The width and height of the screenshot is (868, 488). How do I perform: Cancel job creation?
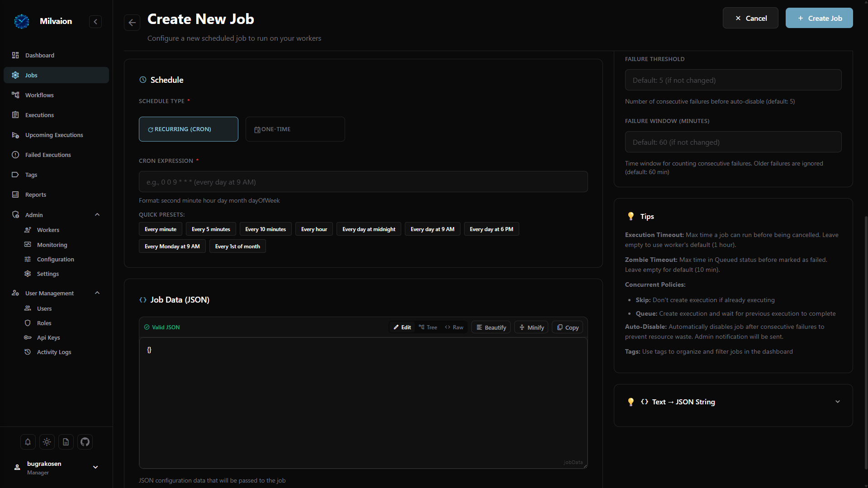pyautogui.click(x=750, y=18)
